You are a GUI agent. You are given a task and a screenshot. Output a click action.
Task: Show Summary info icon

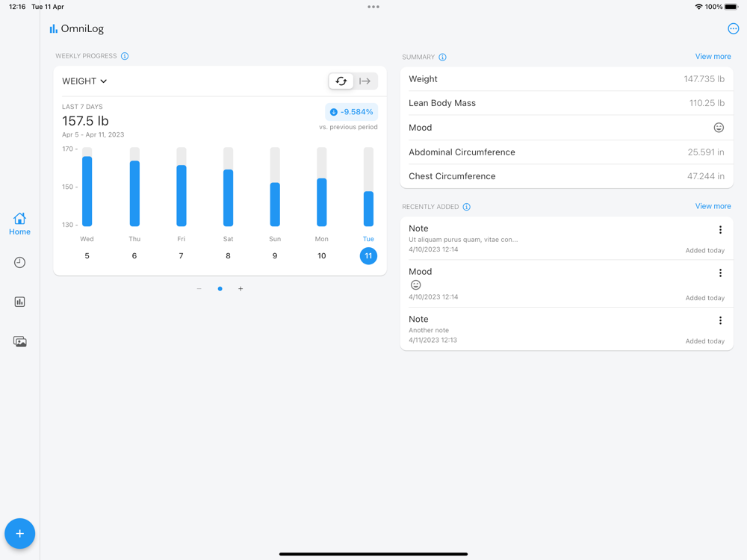click(x=442, y=57)
